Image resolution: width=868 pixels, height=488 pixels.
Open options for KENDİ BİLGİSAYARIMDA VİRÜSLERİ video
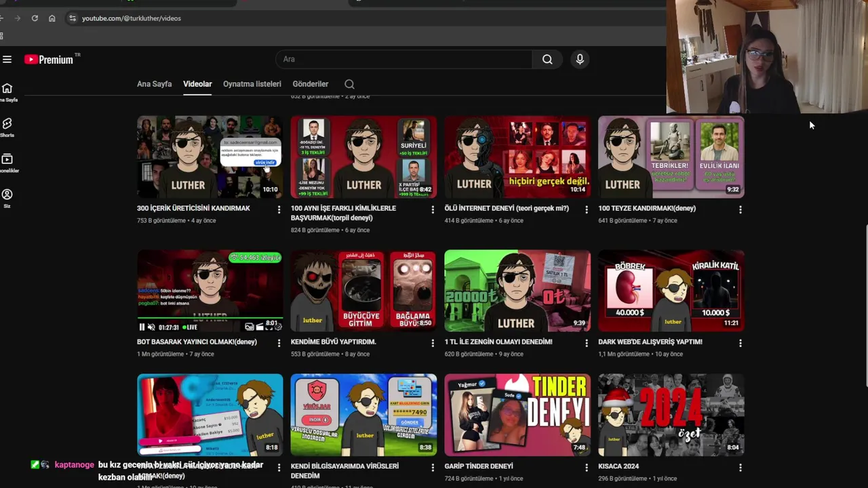(433, 467)
